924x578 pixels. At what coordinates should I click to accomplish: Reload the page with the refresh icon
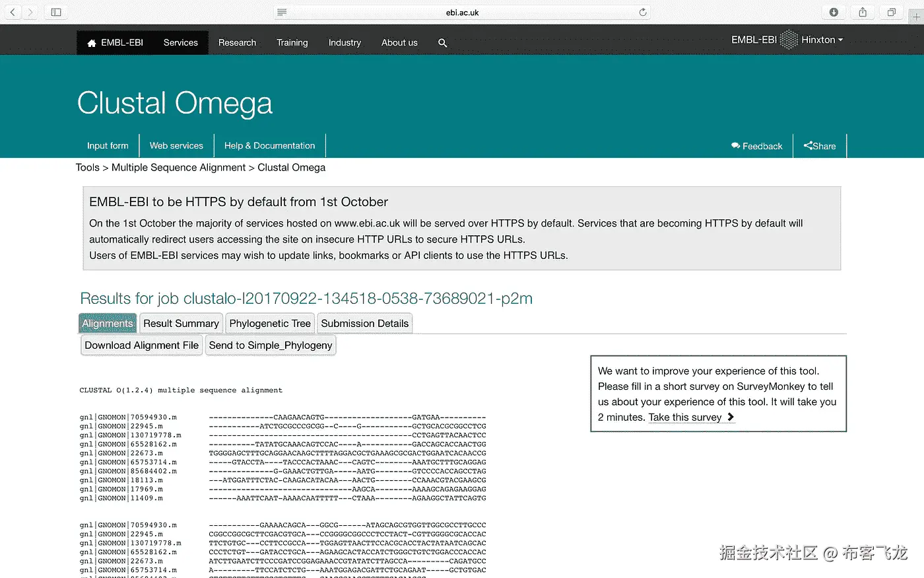click(x=643, y=12)
